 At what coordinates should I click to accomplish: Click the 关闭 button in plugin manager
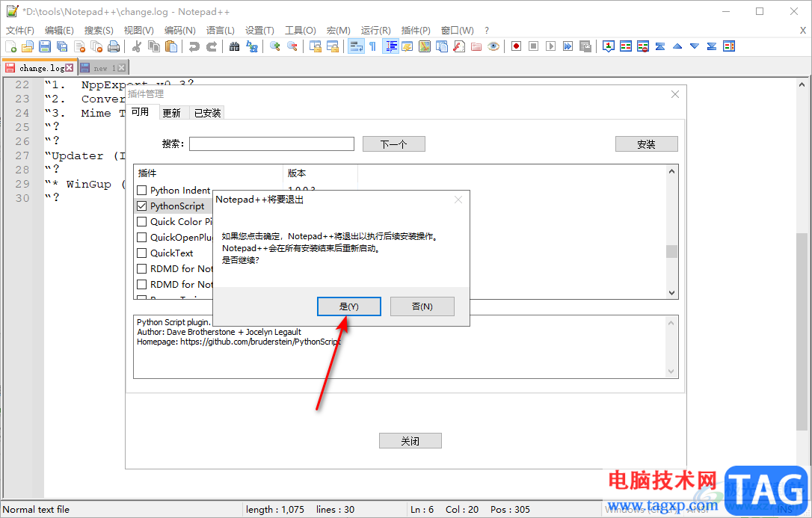point(410,441)
